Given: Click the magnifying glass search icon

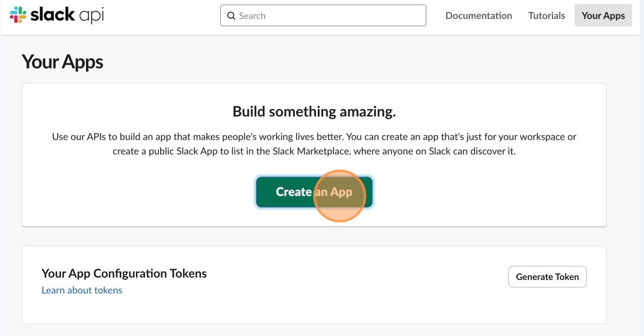Looking at the screenshot, I should pos(231,16).
